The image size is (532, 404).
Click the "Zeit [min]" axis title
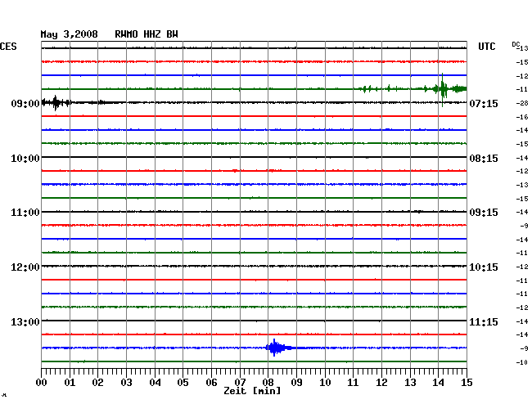coord(252,391)
